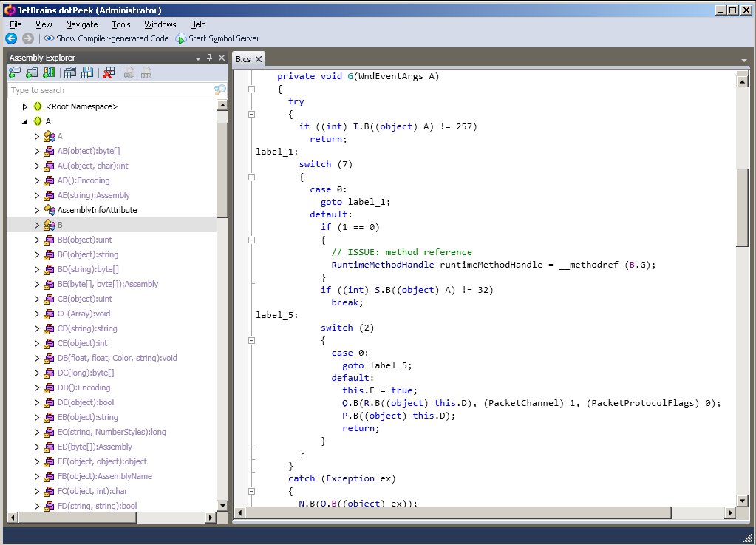
Task: Click WndEventArgs type in the code
Action: (x=390, y=76)
